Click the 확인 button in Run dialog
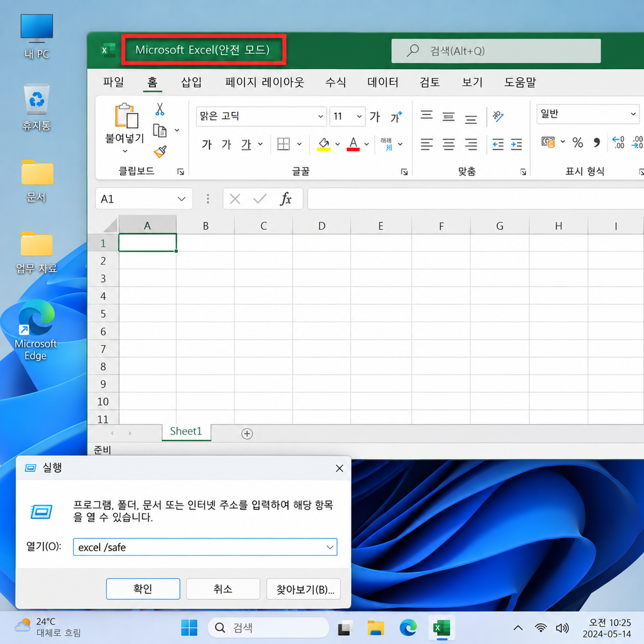 pyautogui.click(x=143, y=589)
